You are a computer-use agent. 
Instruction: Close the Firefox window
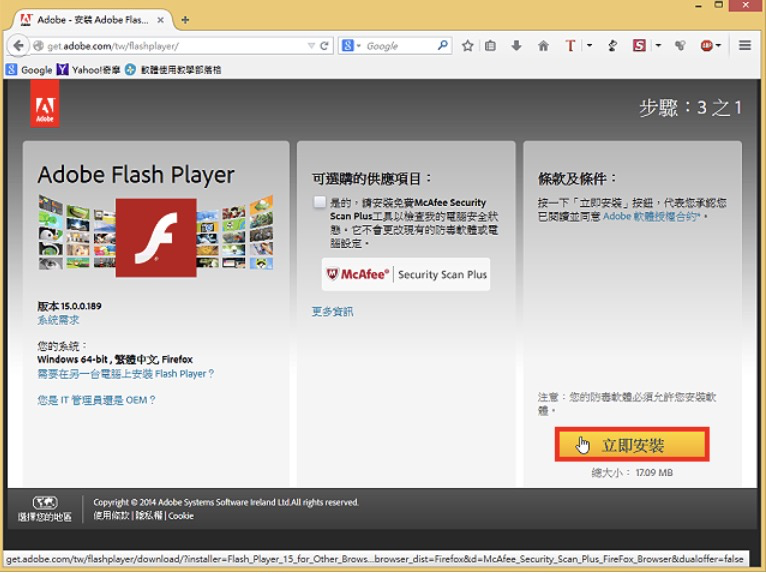pyautogui.click(x=745, y=5)
